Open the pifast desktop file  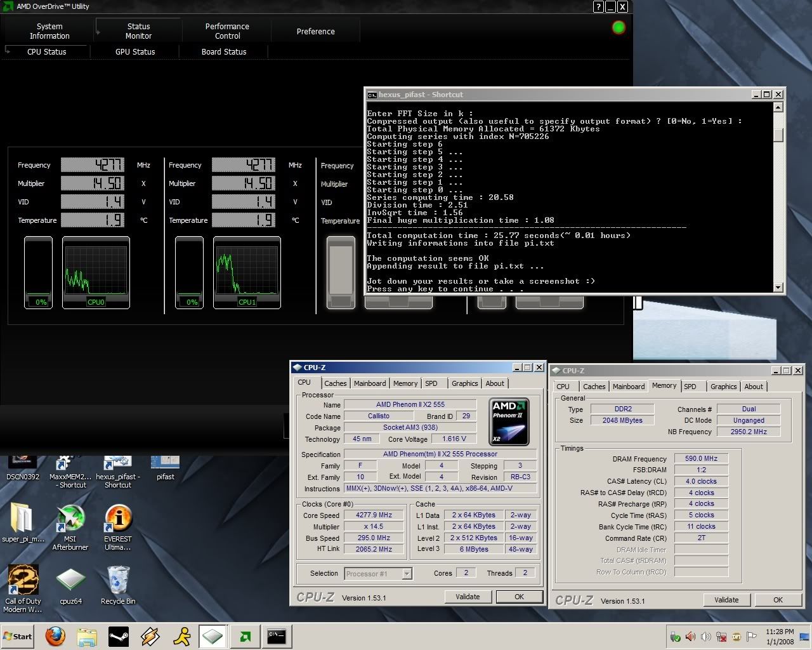coord(166,468)
